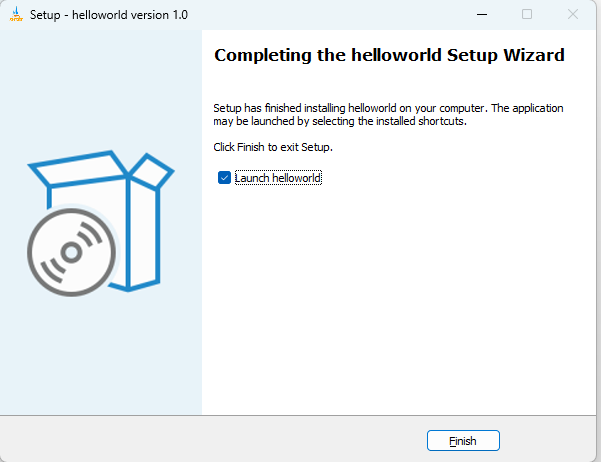The width and height of the screenshot is (601, 462).
Task: Click the open lid flap of the box
Action: (151, 171)
